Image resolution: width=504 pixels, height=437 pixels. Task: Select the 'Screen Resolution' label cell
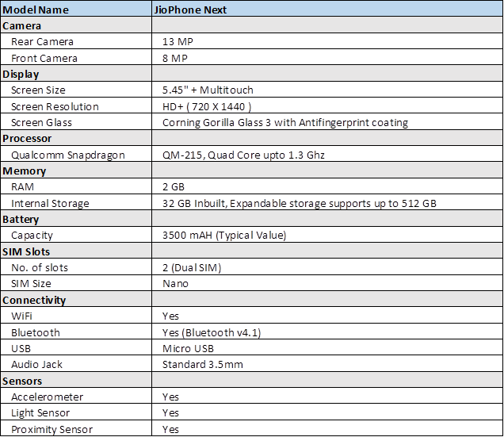[76, 105]
